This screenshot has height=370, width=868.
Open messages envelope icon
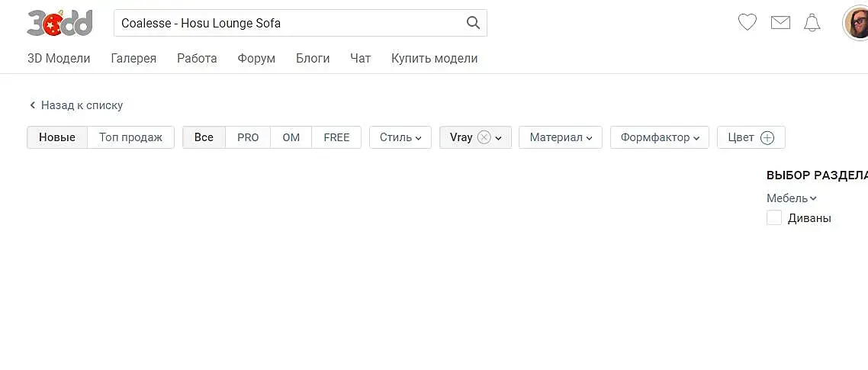click(780, 23)
